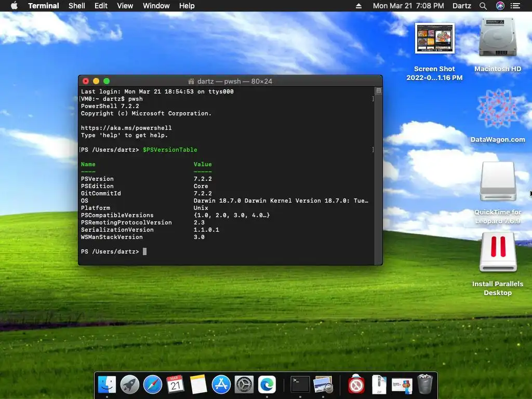Open App Store from Dock
This screenshot has height=399, width=532.
(x=221, y=384)
